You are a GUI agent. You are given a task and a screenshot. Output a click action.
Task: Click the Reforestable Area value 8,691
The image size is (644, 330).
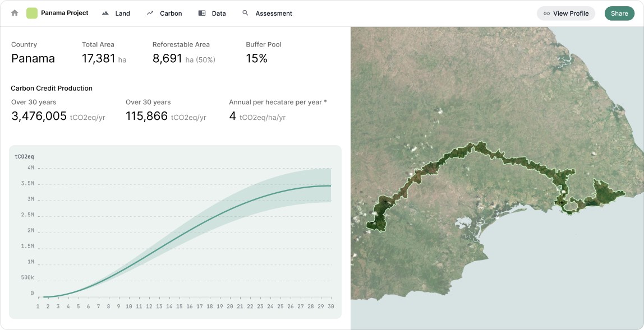click(x=167, y=59)
